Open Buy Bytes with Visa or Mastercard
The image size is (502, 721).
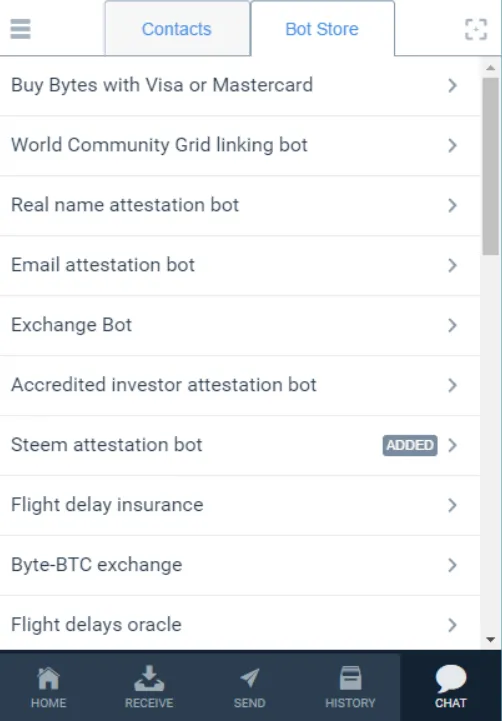click(x=240, y=86)
